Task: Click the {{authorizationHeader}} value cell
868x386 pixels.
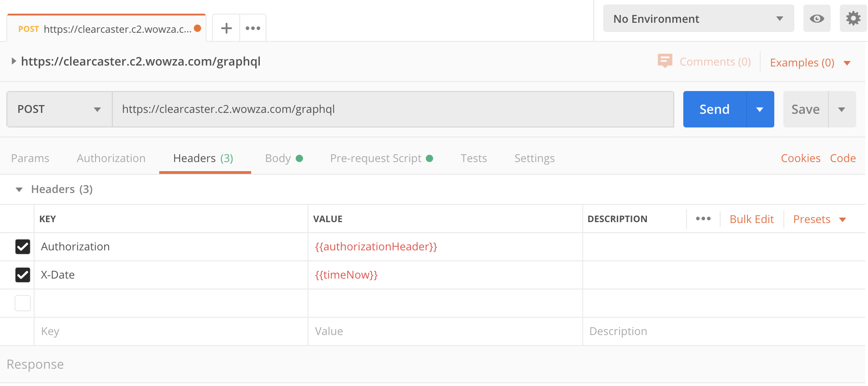Action: [445, 247]
